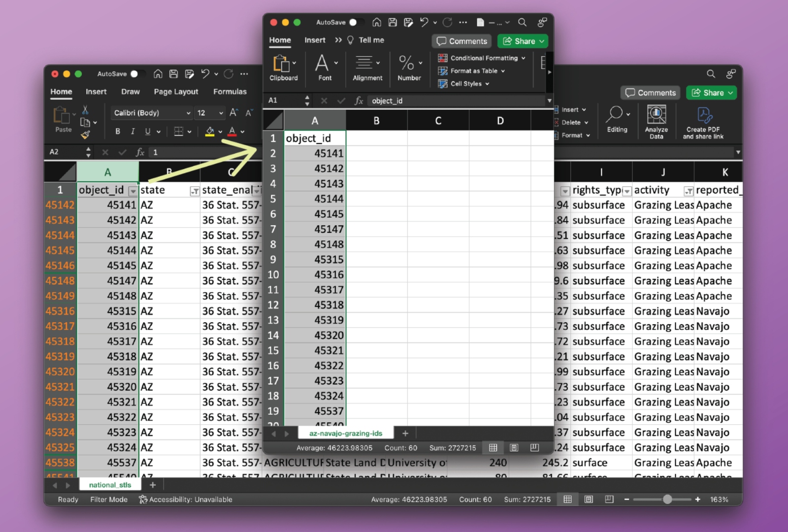Open the font name Calibri (Body) dropdown
The height and width of the screenshot is (532, 788).
point(152,113)
